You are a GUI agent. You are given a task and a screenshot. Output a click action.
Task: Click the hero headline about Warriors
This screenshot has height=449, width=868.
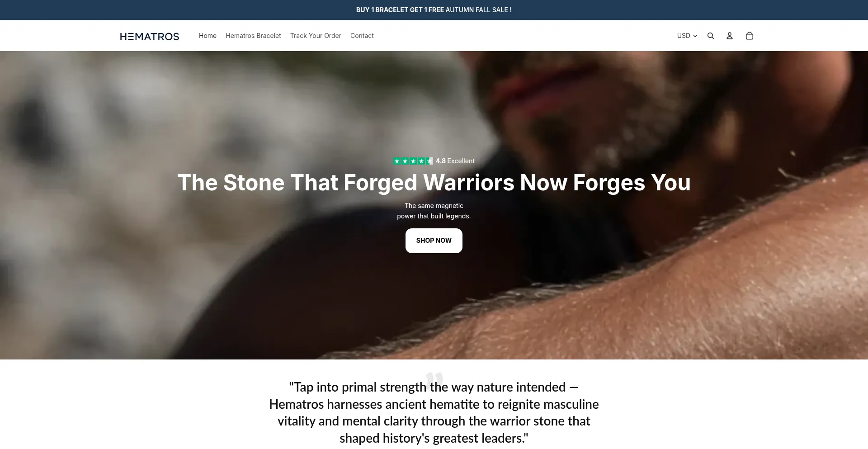click(x=434, y=183)
